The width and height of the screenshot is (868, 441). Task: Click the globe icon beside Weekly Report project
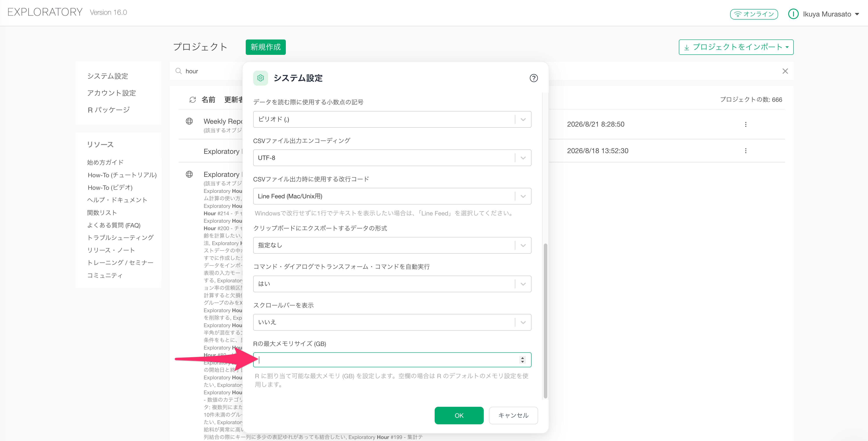coord(189,121)
